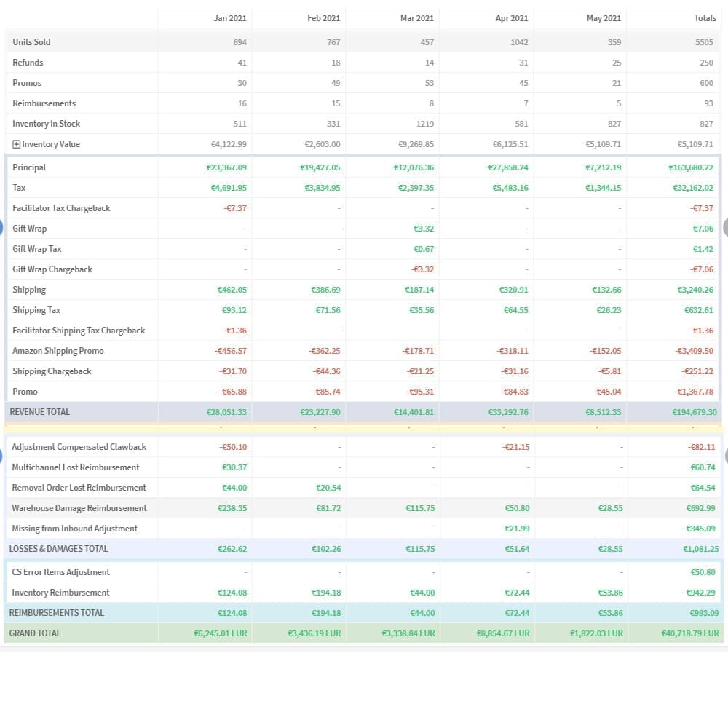Screen dimensions: 728x728
Task: Click the Totals column header
Action: pyautogui.click(x=705, y=18)
